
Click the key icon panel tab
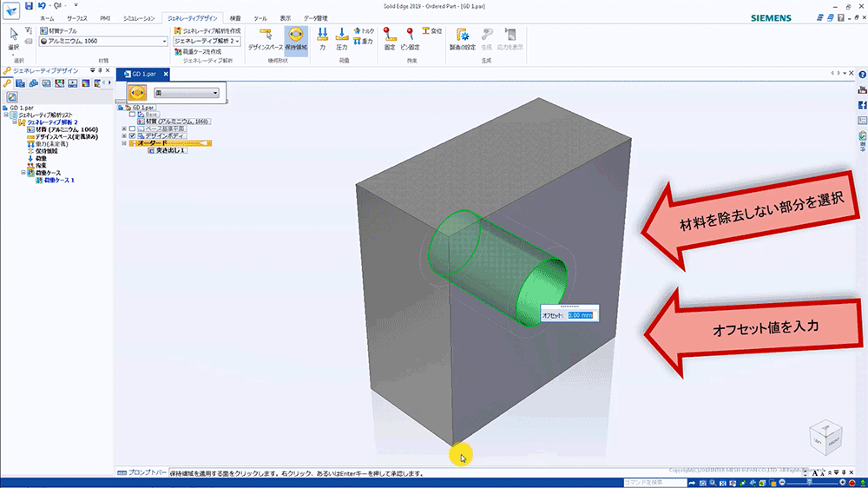[x=7, y=83]
